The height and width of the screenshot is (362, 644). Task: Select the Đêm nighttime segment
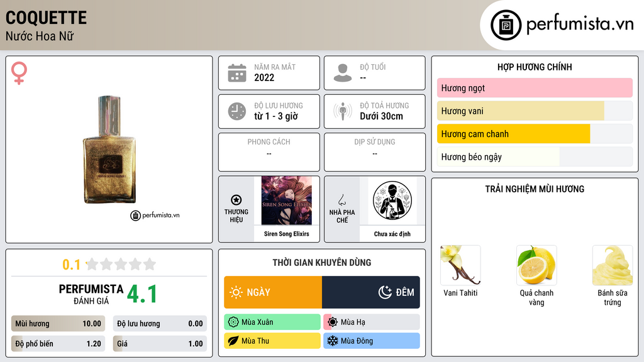click(371, 292)
